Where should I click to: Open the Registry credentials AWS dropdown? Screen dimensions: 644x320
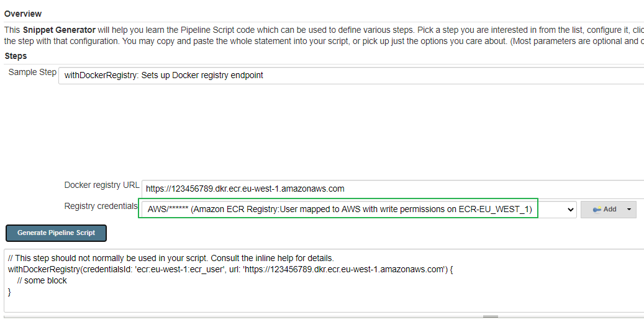(357, 210)
